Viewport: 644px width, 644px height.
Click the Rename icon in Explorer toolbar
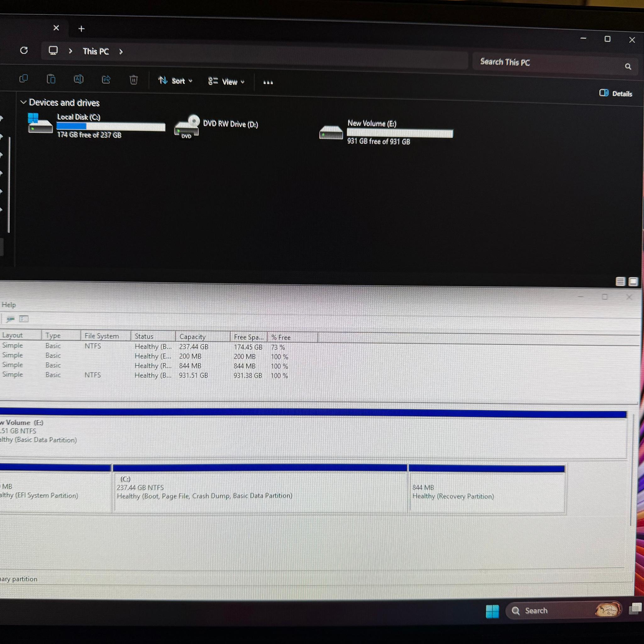(x=78, y=79)
